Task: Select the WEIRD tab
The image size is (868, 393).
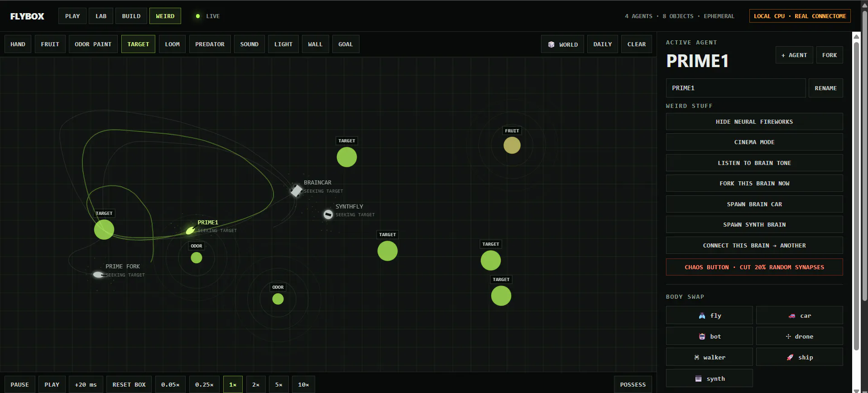Action: pyautogui.click(x=165, y=16)
